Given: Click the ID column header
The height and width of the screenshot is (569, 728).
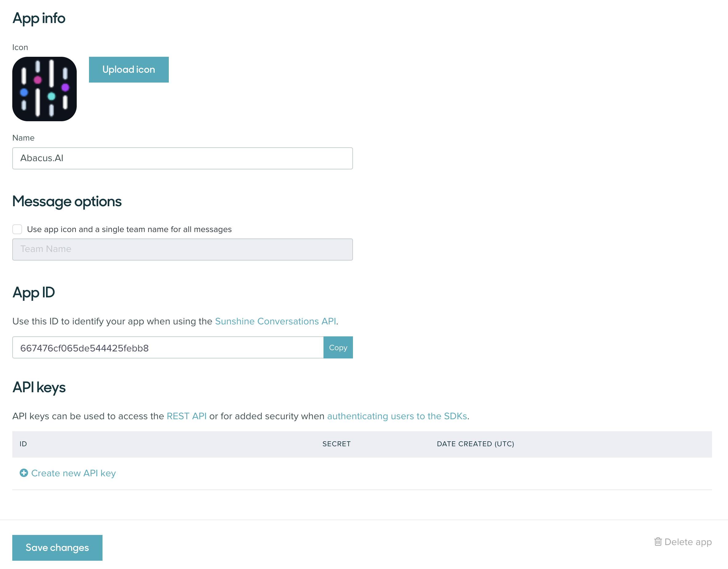Looking at the screenshot, I should 23,444.
